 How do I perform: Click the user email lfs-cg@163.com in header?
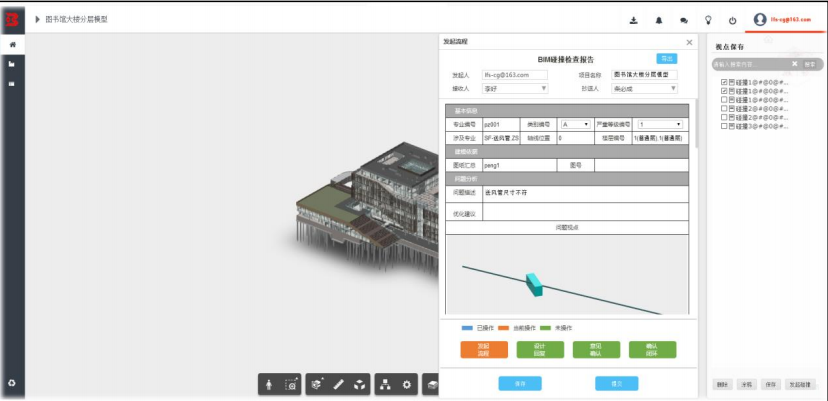(791, 20)
